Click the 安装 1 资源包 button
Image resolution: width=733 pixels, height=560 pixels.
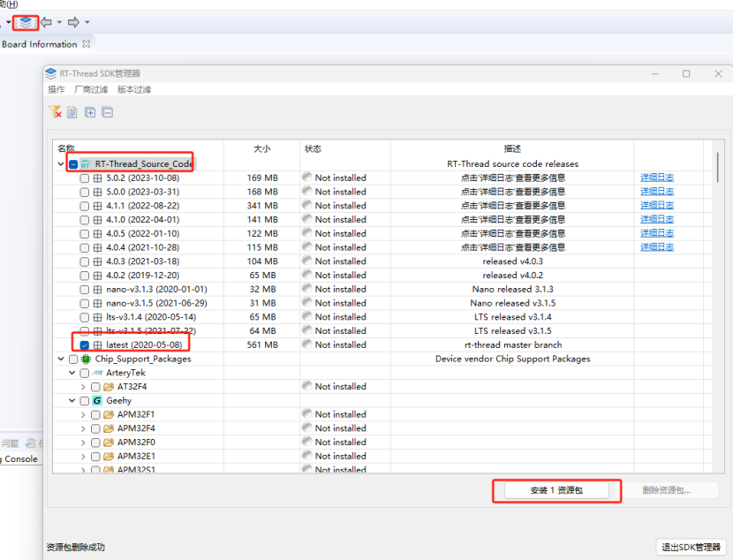coord(556,489)
